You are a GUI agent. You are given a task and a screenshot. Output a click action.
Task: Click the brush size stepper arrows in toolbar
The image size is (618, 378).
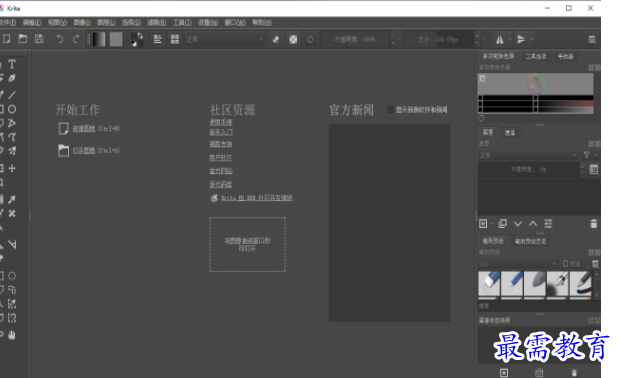pos(477,39)
